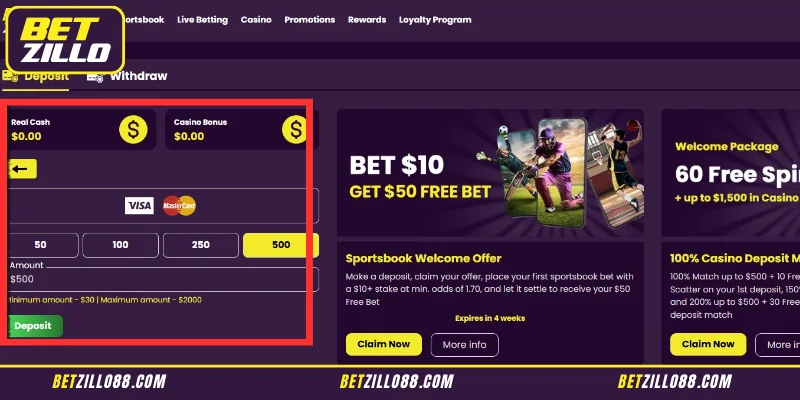The image size is (800, 400).
Task: Click the yellow back arrow icon
Action: point(22,169)
